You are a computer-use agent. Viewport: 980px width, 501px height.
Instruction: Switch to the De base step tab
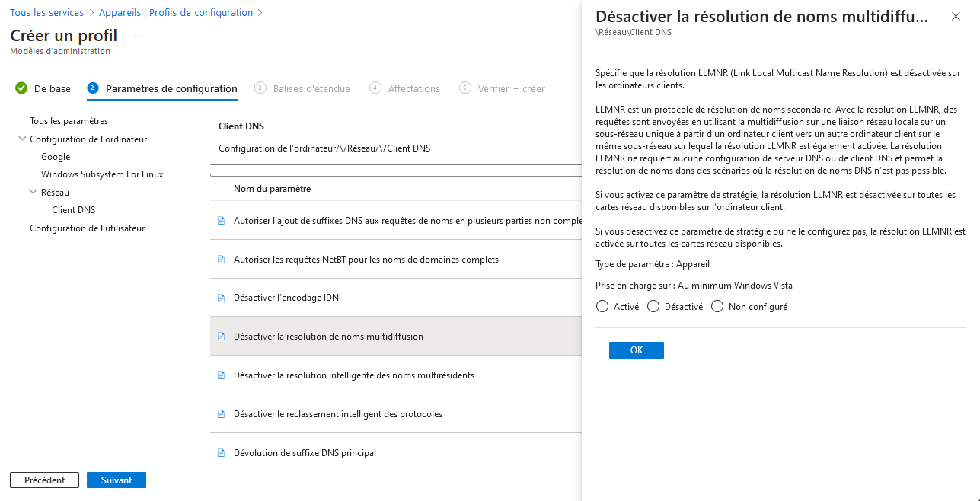click(x=52, y=88)
